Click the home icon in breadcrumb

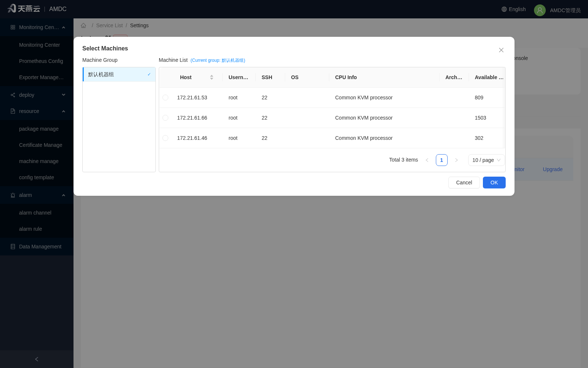pyautogui.click(x=83, y=25)
